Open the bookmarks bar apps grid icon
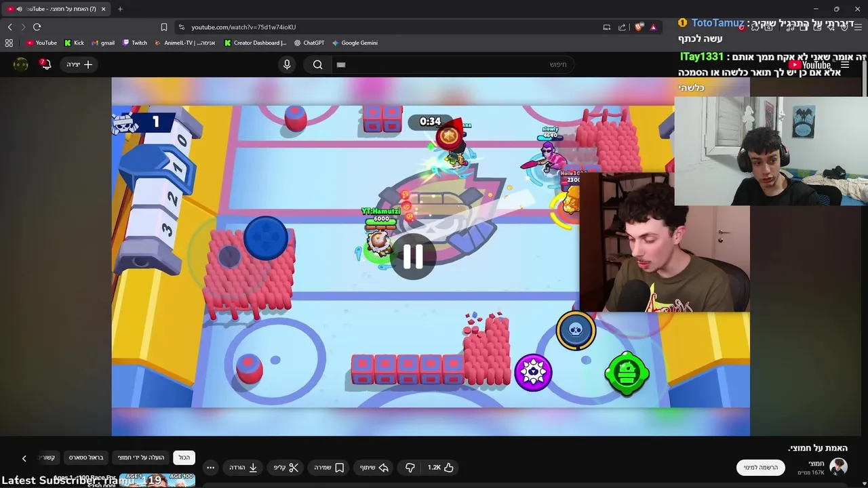 tap(9, 43)
